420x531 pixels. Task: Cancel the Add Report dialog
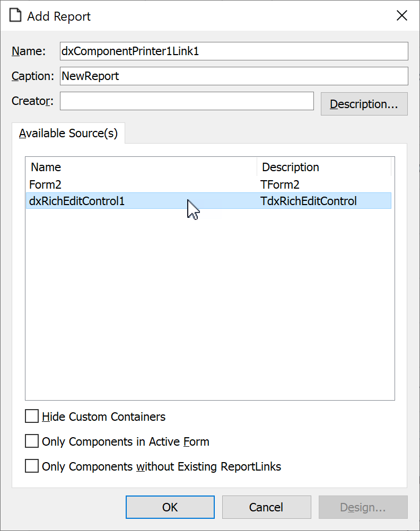(x=266, y=507)
